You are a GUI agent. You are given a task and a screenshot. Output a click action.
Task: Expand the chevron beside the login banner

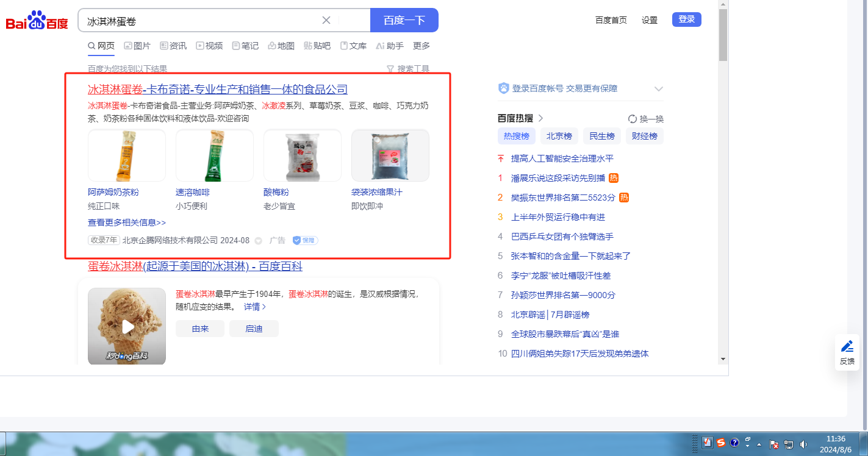click(659, 88)
